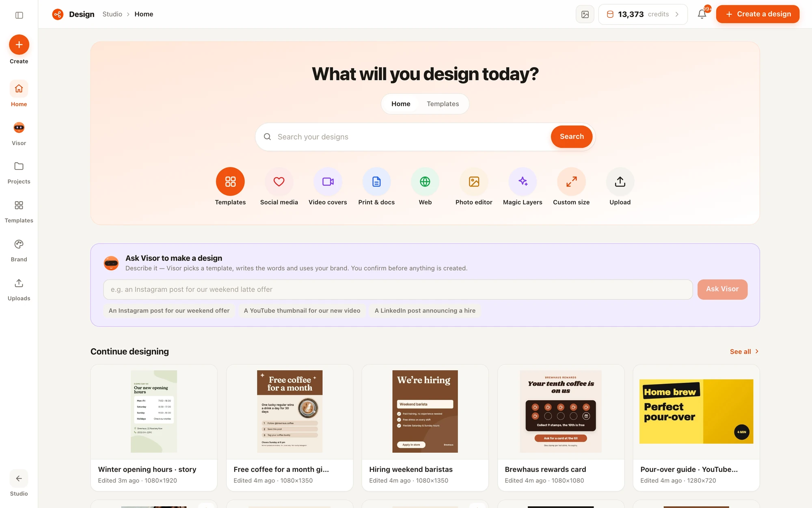Open Visor from the sidebar
Viewport: 812px width, 508px height.
point(19,134)
